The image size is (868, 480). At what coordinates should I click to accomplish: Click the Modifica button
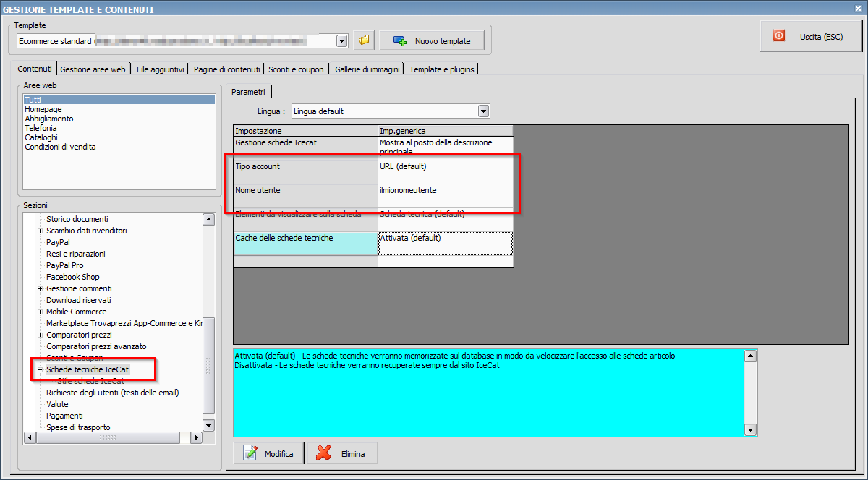click(268, 453)
